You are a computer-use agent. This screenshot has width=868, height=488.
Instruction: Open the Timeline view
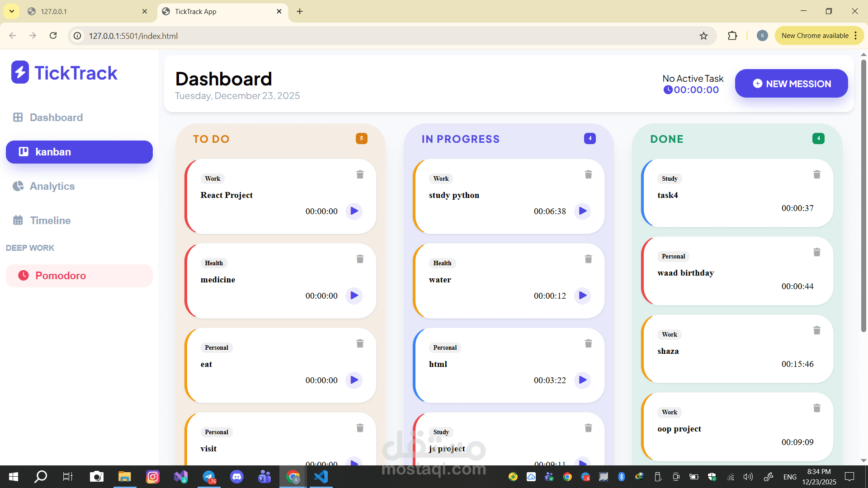click(x=50, y=221)
